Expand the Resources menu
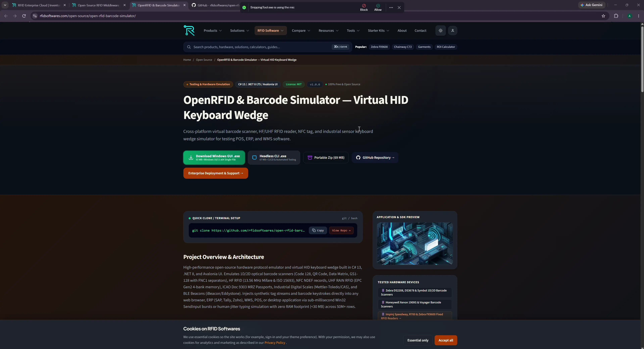This screenshot has height=349, width=644. 328,31
